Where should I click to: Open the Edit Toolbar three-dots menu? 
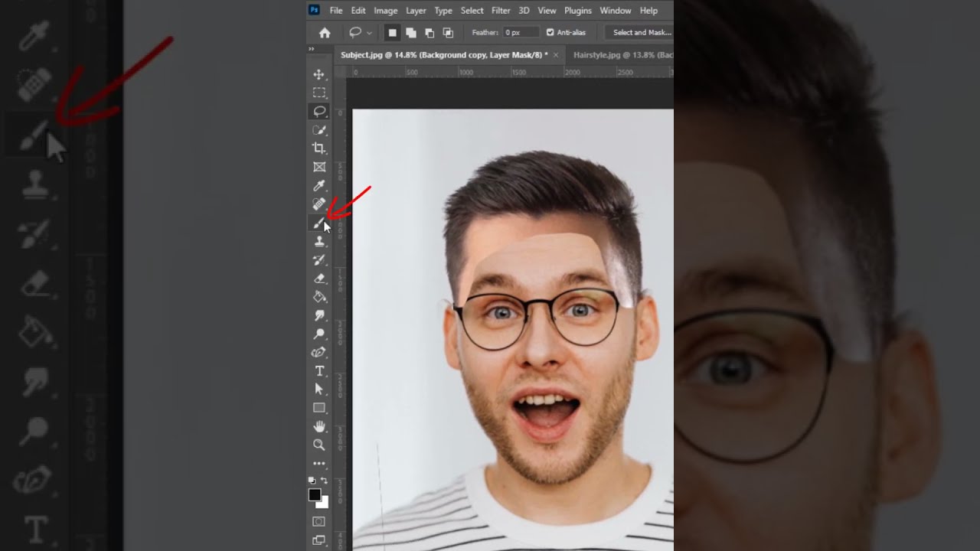(x=319, y=464)
